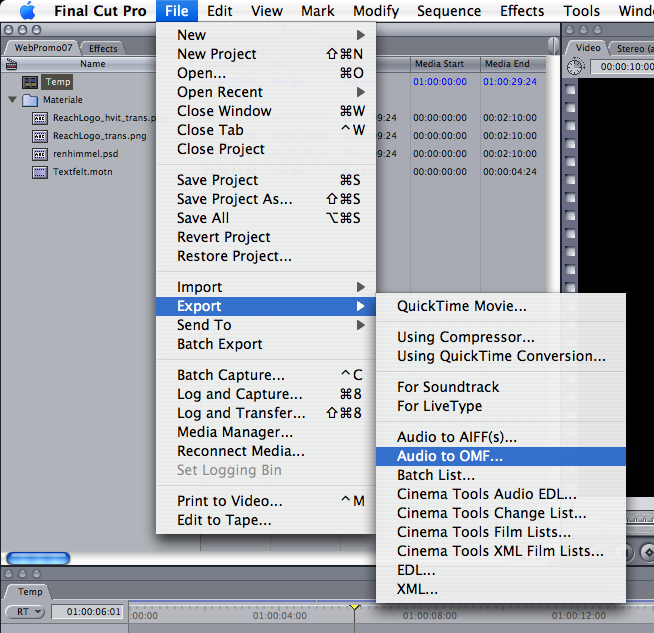Select Using Compressor... export option
The height and width of the screenshot is (633, 654).
tap(501, 337)
